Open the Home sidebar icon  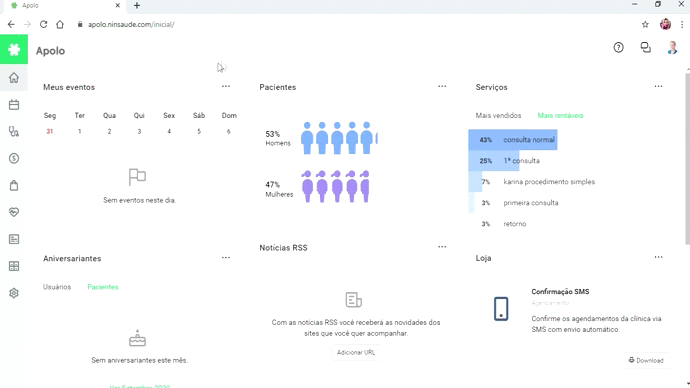click(x=14, y=78)
